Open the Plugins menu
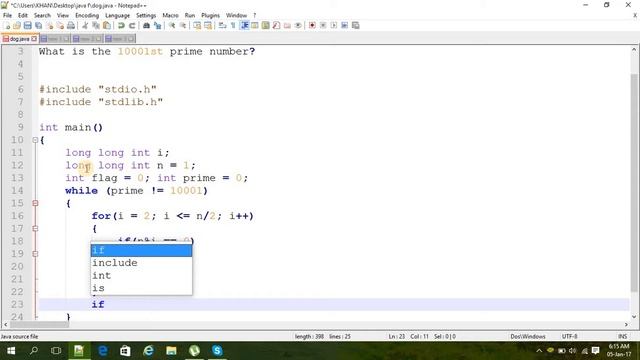Screen dimensions: 640x360 [x=211, y=16]
